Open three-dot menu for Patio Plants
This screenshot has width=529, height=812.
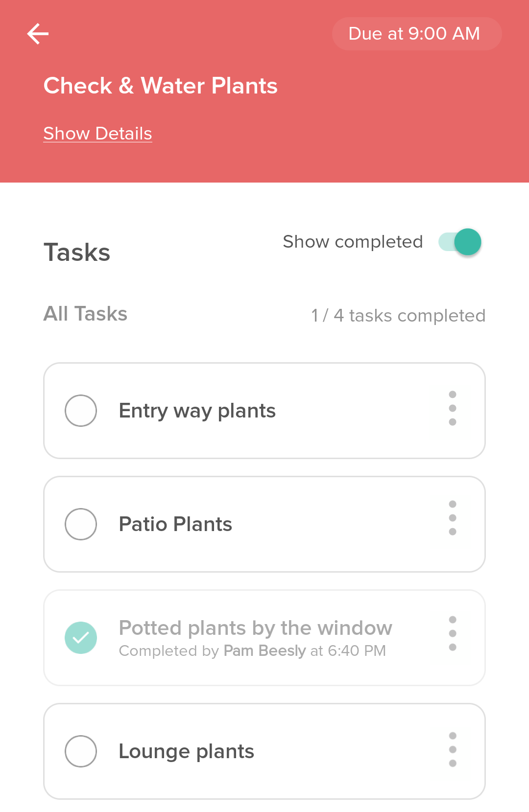click(x=453, y=518)
